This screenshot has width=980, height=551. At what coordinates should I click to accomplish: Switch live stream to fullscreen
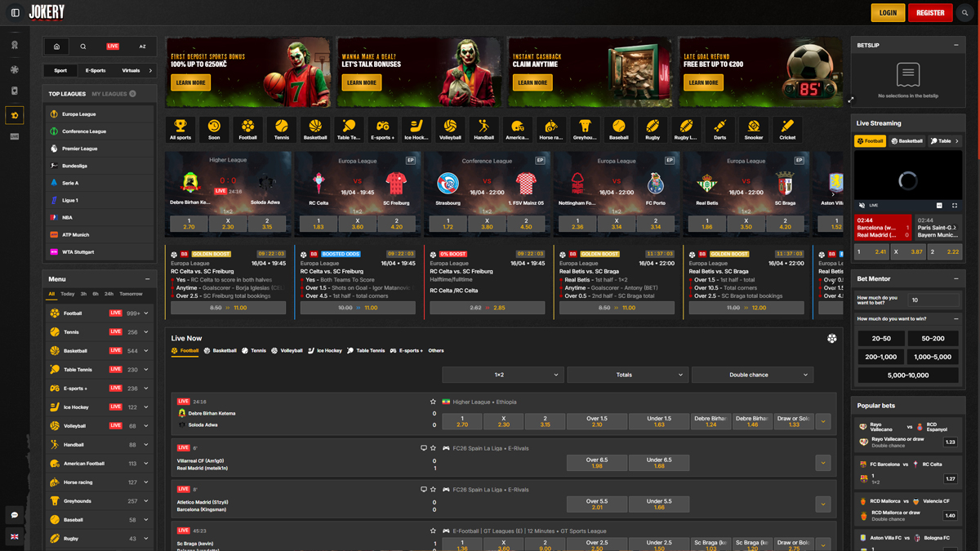pos(955,206)
